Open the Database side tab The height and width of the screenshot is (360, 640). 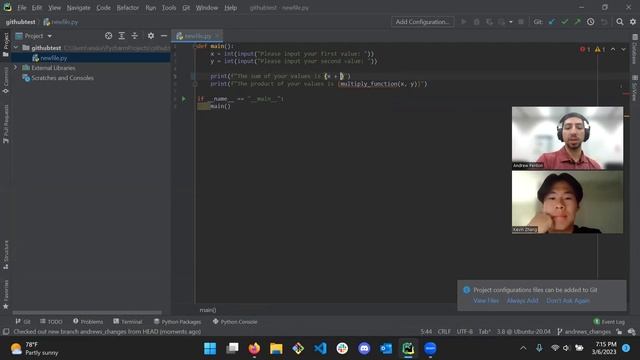tap(634, 49)
